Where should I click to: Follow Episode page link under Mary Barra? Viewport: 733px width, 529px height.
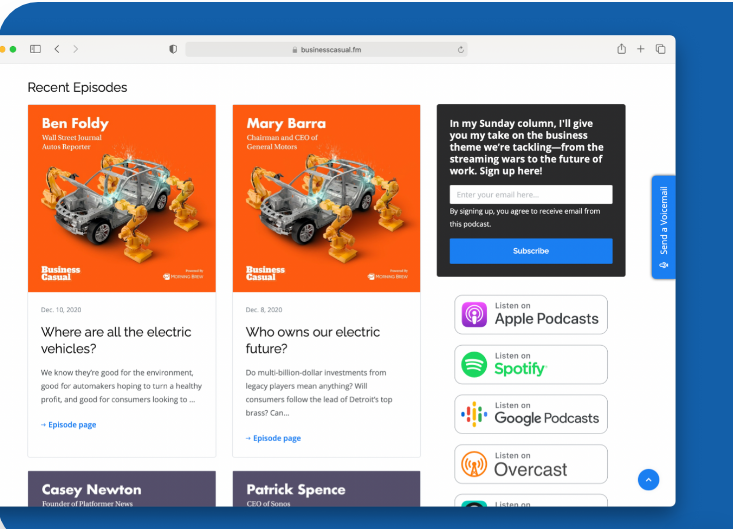tap(273, 438)
